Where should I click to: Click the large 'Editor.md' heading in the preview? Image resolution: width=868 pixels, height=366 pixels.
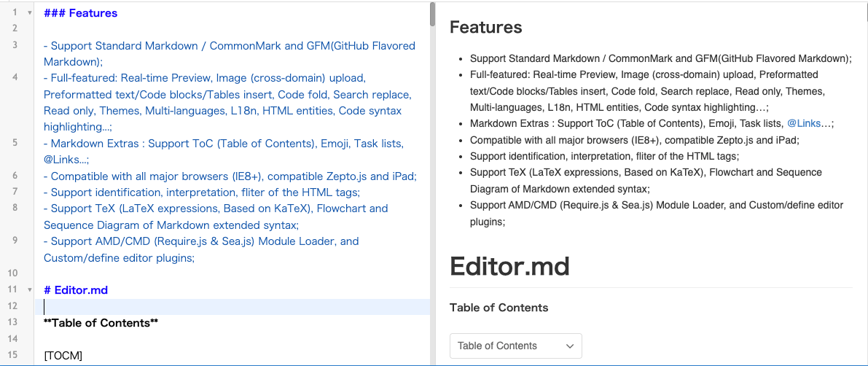click(x=509, y=266)
